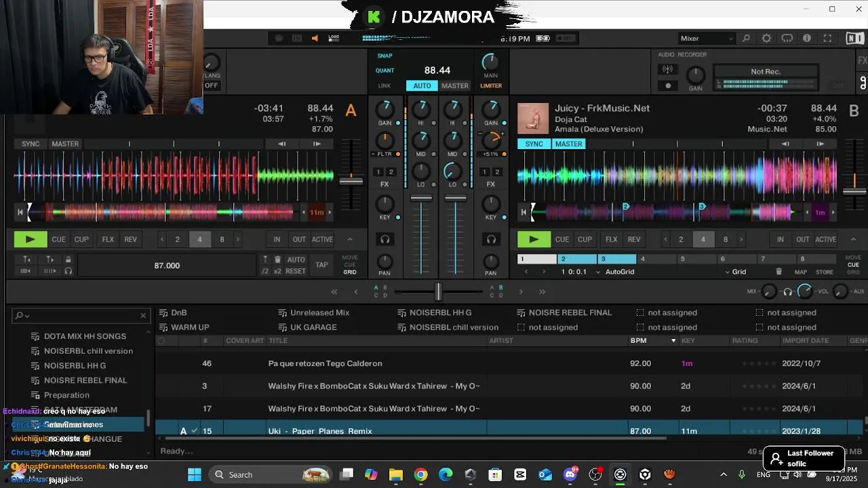
Task: Click the crossfader fast-left double arrow
Action: click(334, 291)
